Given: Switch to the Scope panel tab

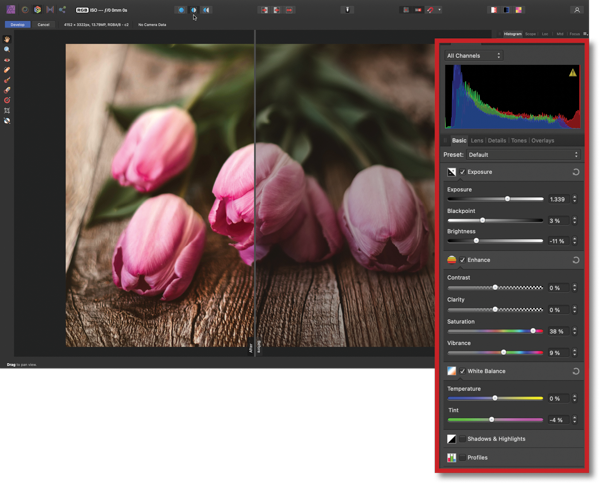Looking at the screenshot, I should [x=530, y=34].
